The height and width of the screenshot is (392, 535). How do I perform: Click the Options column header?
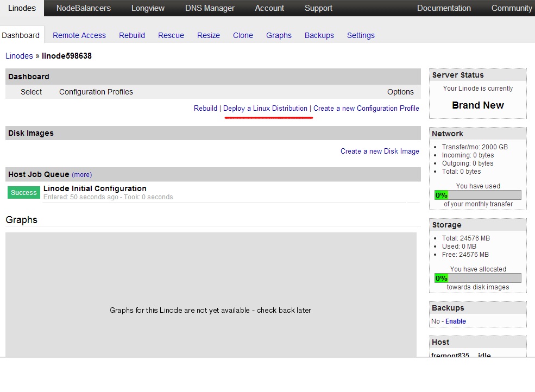pyautogui.click(x=400, y=92)
